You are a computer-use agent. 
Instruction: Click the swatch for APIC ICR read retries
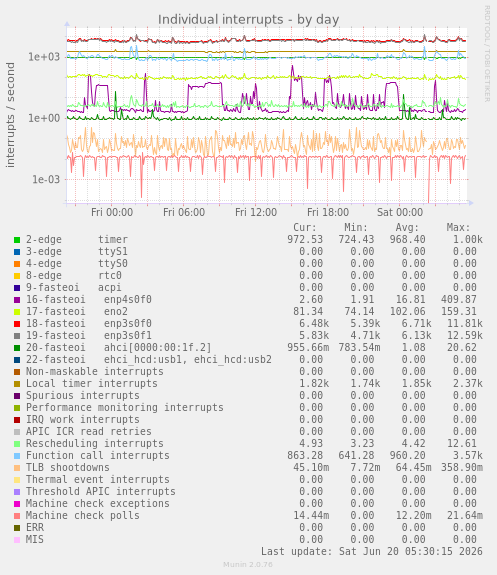coord(17,432)
